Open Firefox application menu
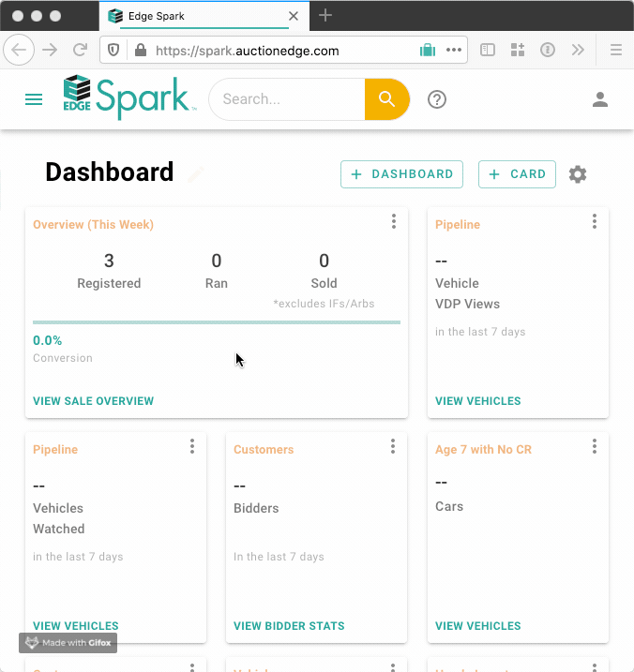634x672 pixels. click(616, 51)
